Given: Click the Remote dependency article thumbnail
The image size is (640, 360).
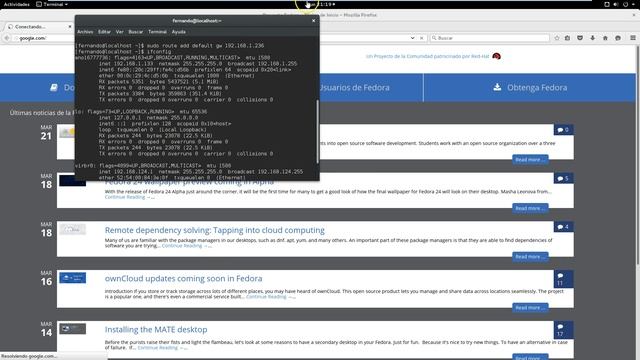Looking at the screenshot, I should pyautogui.click(x=72, y=229).
